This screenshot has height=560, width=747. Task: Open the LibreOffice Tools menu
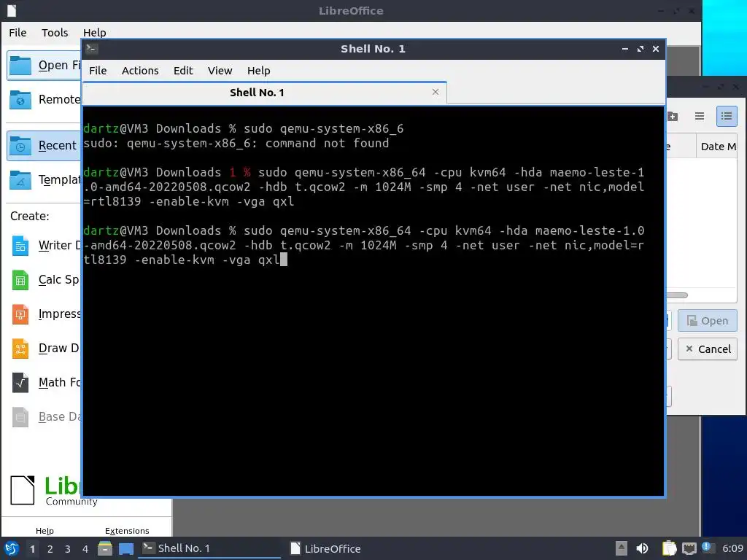(55, 32)
